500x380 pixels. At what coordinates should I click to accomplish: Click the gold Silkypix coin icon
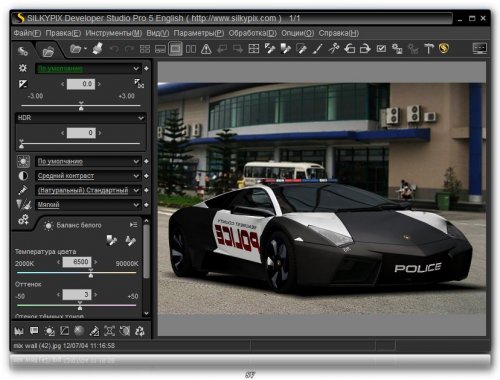(444, 49)
